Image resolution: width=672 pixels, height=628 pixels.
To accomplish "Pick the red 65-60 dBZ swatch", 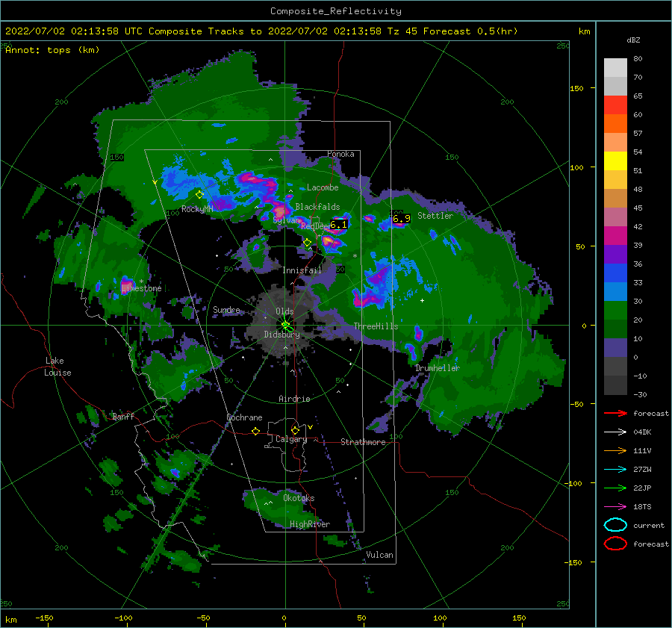I will coord(615,105).
